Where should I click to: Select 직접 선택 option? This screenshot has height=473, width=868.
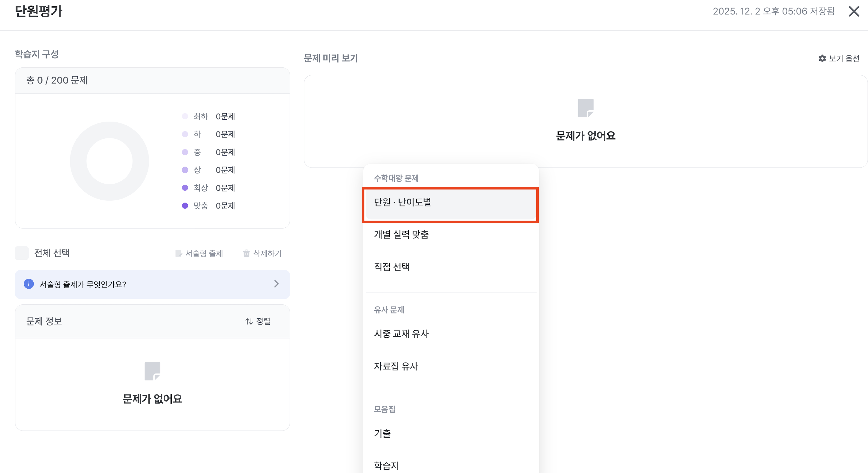(392, 267)
